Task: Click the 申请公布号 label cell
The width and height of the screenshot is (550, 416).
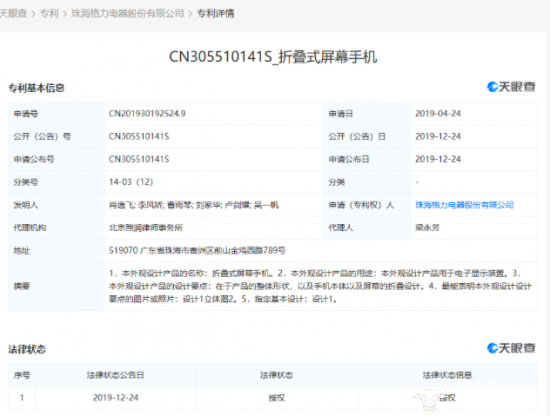Action: pyautogui.click(x=56, y=159)
